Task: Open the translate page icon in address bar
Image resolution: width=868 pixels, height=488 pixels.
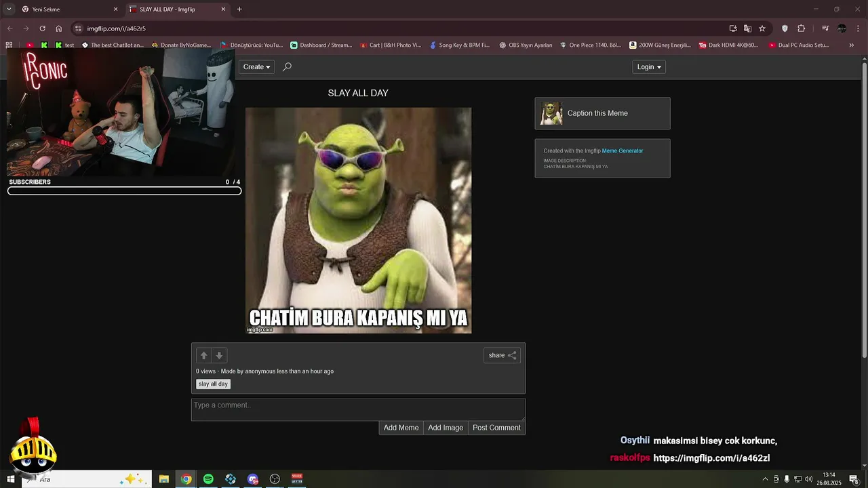Action: 747,28
